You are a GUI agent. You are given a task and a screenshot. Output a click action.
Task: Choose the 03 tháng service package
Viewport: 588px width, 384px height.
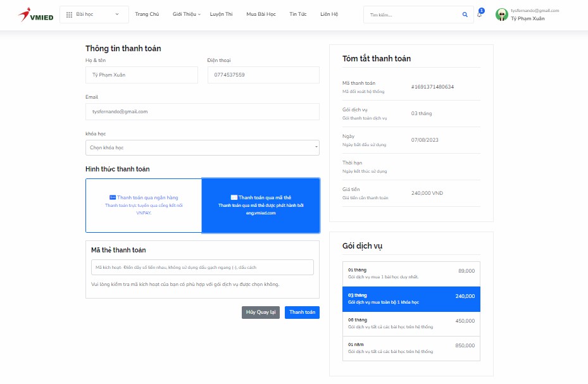click(411, 299)
